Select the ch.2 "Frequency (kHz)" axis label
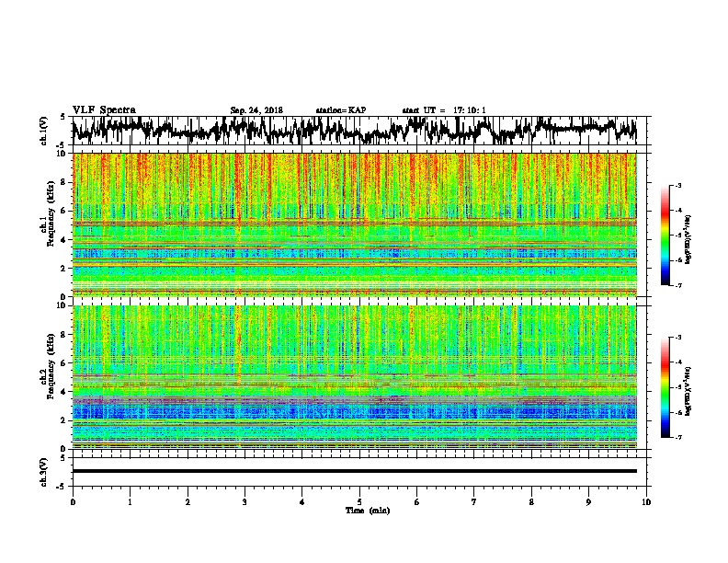Viewport: 728px width, 563px height. pos(51,366)
